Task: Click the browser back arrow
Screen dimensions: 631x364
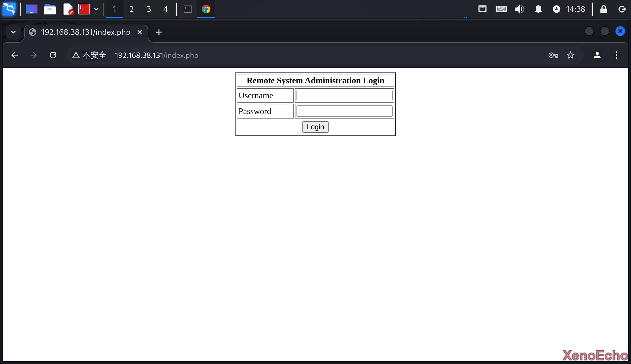Action: [14, 55]
